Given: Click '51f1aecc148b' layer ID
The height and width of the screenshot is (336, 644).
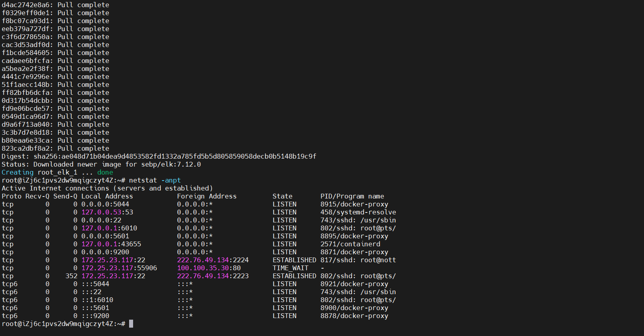Looking at the screenshot, I should click(26, 84).
